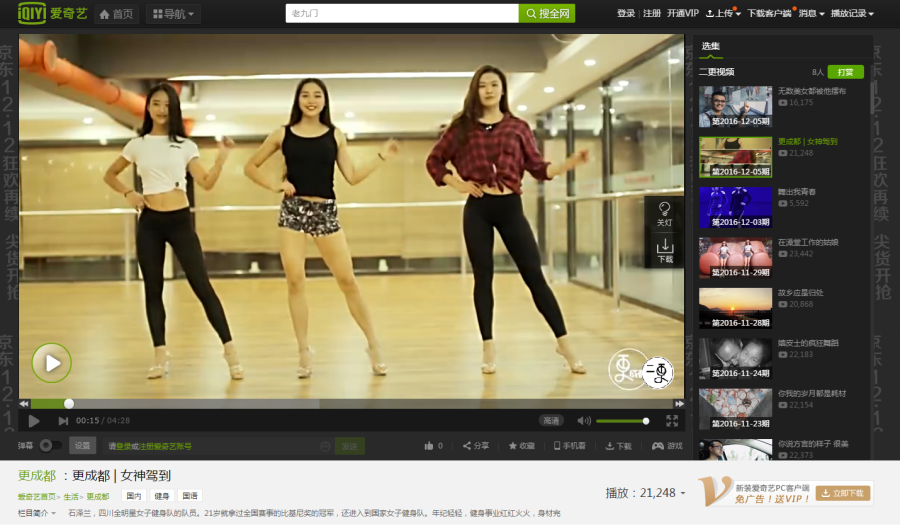Open episode thumbnail 你我的岁月都是耗材
Screen dimensions: 900x531
[735, 409]
